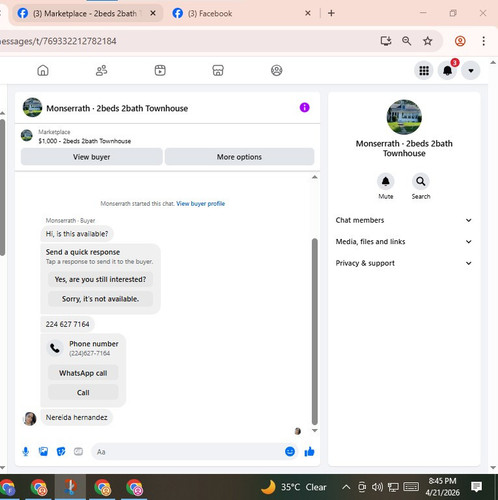Send quick response 'Sorry, it's not available.'
This screenshot has width=498, height=500.
click(100, 299)
